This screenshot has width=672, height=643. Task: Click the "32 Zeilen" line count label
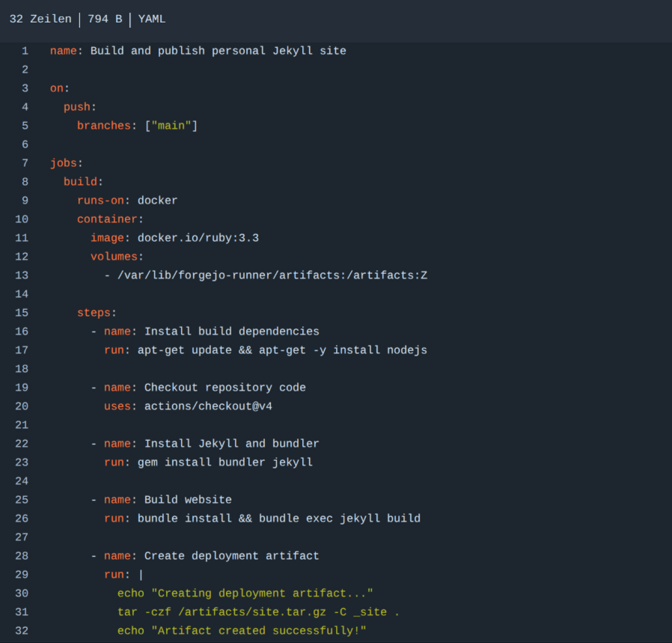[x=40, y=19]
